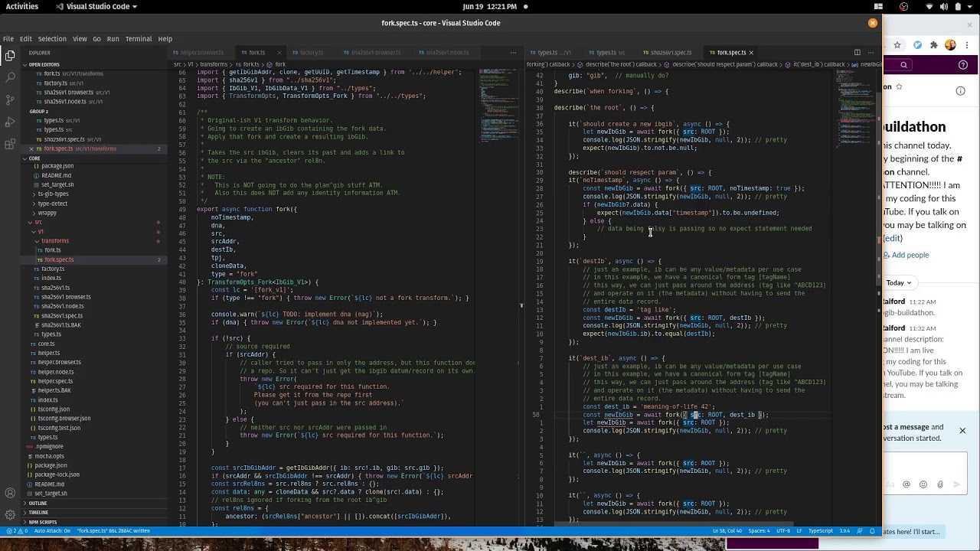Viewport: 980px width, 551px height.
Task: Open the Help menu
Action: pos(165,38)
